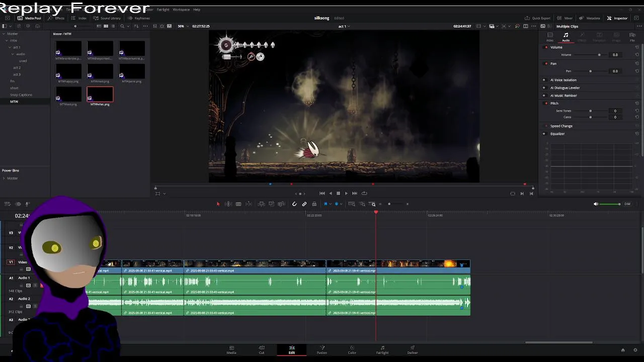
Task: Open the Index panel
Action: point(79,18)
